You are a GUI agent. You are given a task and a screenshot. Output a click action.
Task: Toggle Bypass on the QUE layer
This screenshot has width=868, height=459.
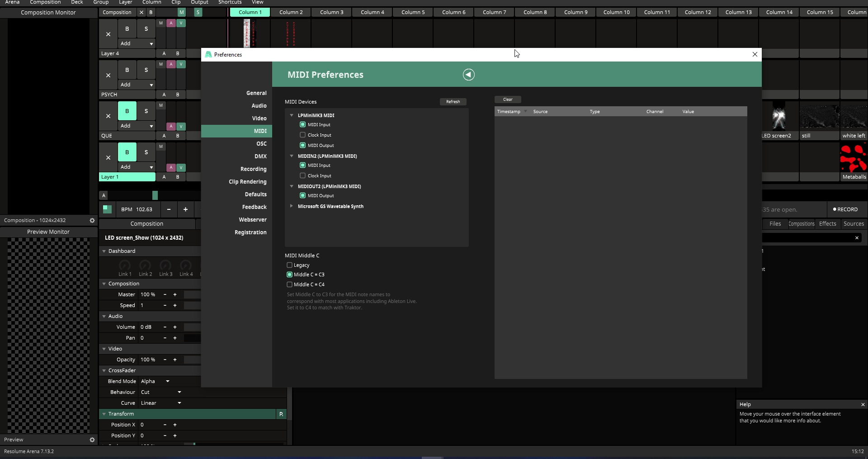coord(127,111)
